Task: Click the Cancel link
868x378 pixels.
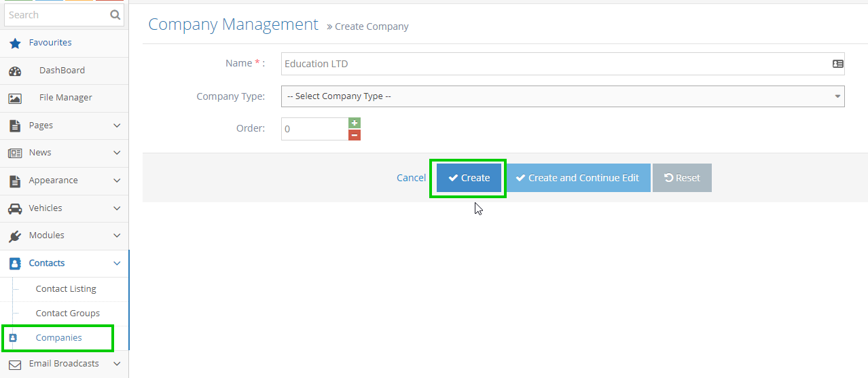Action: click(411, 178)
